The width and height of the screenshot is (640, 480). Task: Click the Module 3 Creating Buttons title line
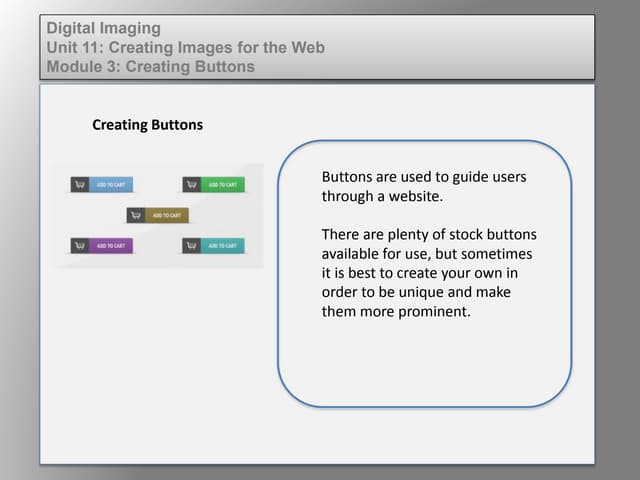click(x=150, y=67)
